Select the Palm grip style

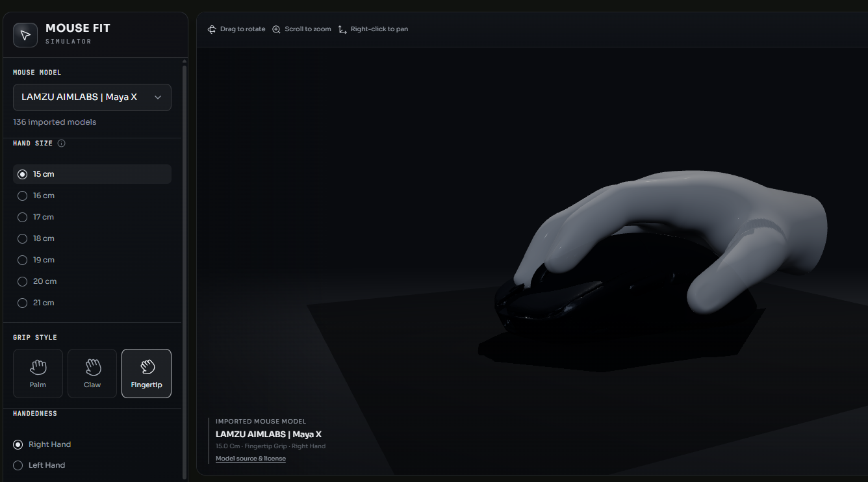pyautogui.click(x=38, y=374)
